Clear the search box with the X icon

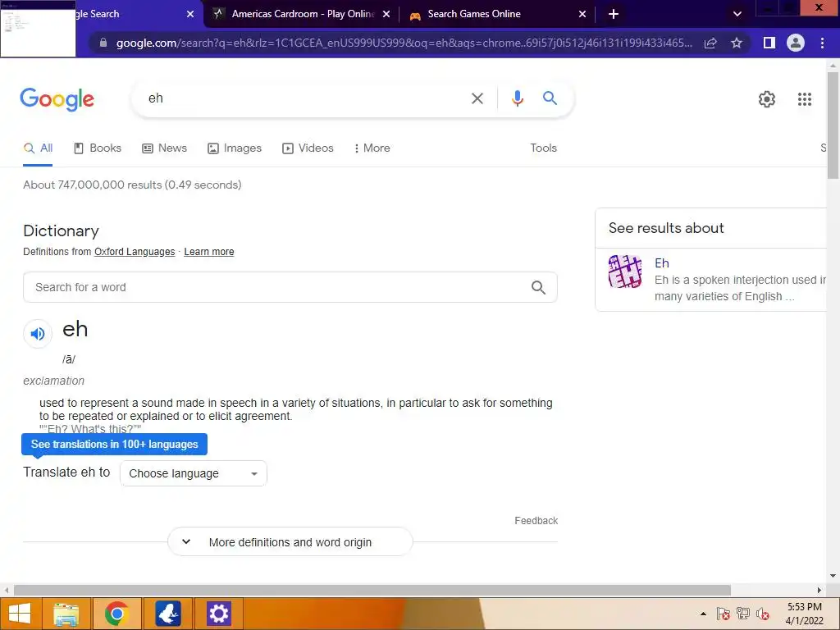click(x=477, y=98)
